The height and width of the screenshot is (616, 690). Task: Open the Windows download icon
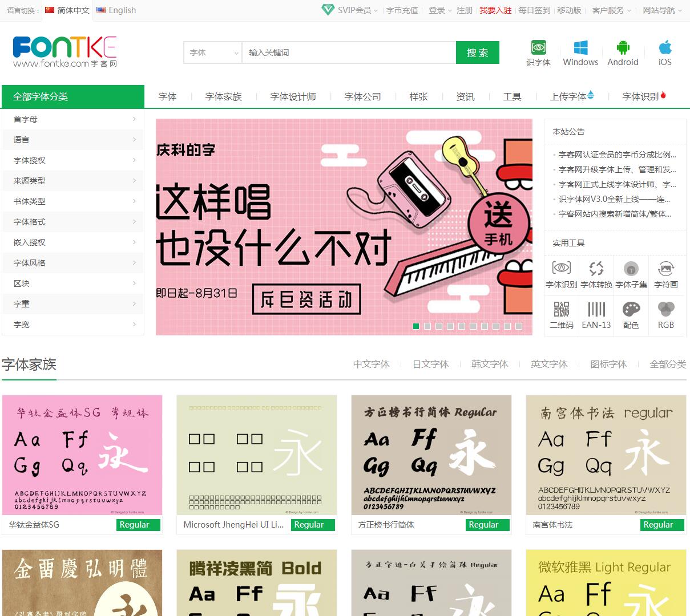coord(580,47)
